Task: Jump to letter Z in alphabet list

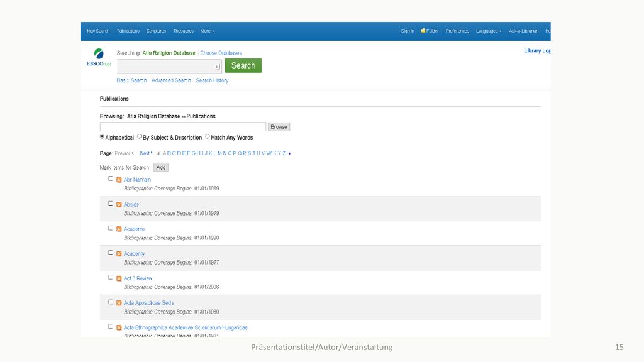Action: tap(284, 153)
